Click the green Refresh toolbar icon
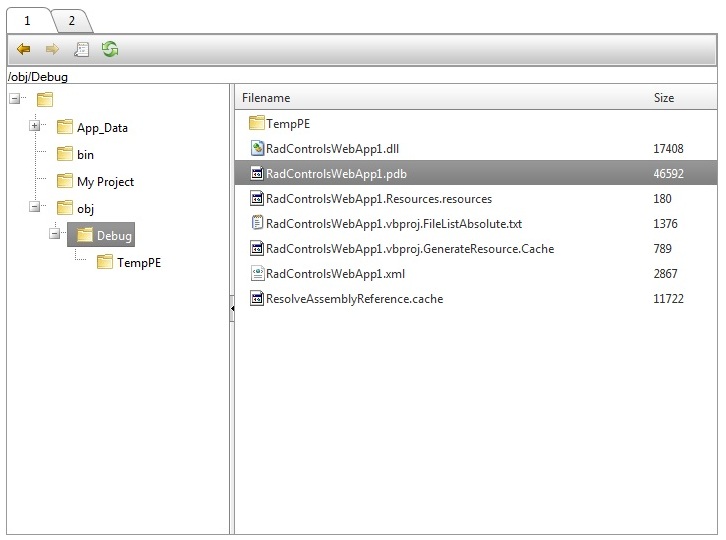The width and height of the screenshot is (726, 540). coord(110,49)
